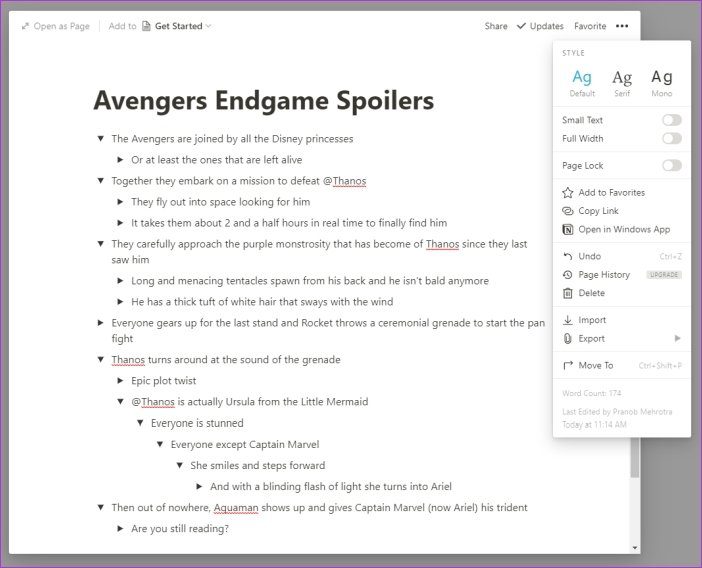Collapse 'They carefully approach the purple' toggle
Screen dimensions: 702x568
pos(101,244)
